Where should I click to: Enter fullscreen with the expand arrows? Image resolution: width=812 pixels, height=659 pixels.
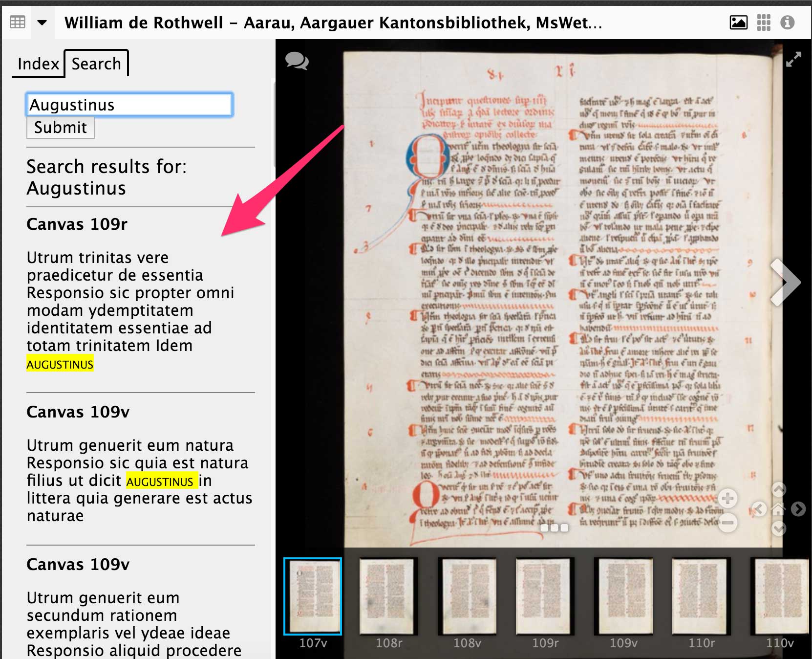(x=793, y=59)
